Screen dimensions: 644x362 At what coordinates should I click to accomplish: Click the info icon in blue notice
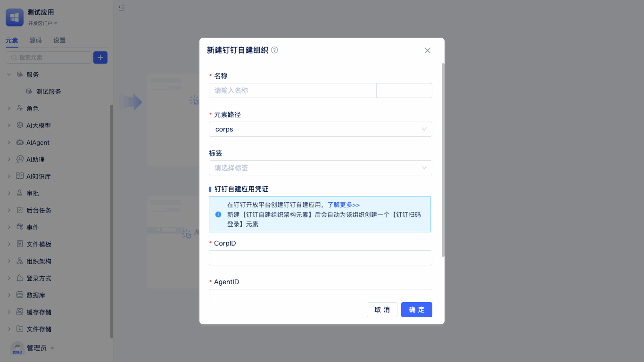point(218,214)
